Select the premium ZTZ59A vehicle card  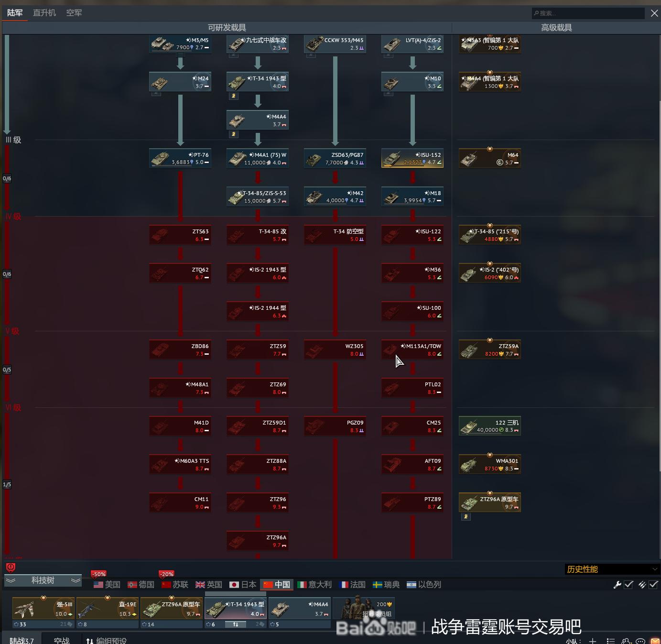pos(490,349)
